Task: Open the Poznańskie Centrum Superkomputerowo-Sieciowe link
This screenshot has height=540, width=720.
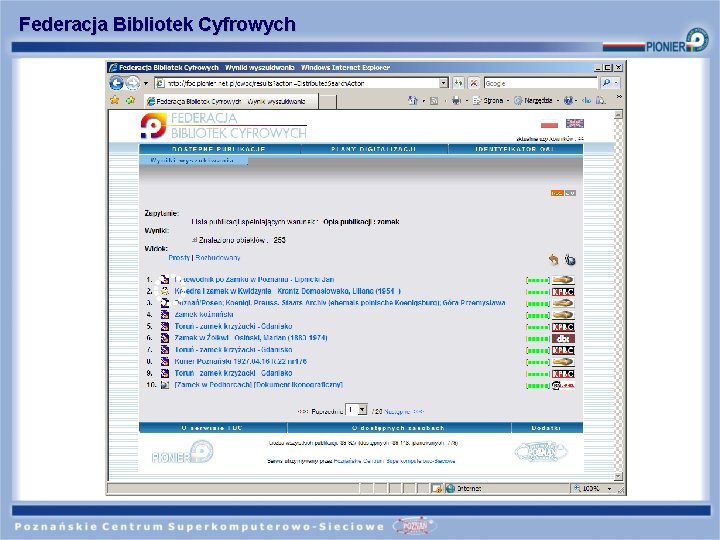Action: [394, 461]
